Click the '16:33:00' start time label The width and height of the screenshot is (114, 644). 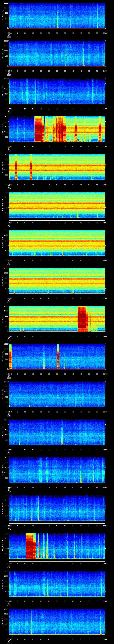click(x=9, y=450)
